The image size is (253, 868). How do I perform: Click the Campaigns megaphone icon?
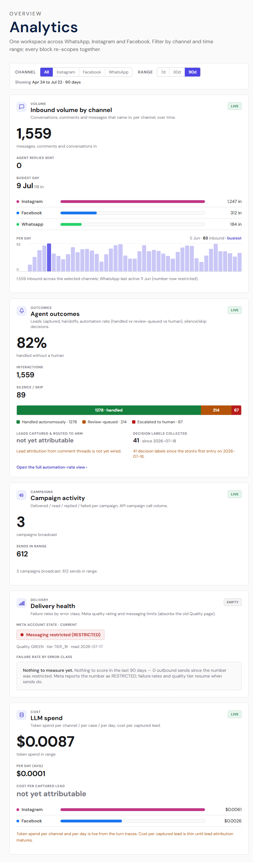pyautogui.click(x=22, y=495)
